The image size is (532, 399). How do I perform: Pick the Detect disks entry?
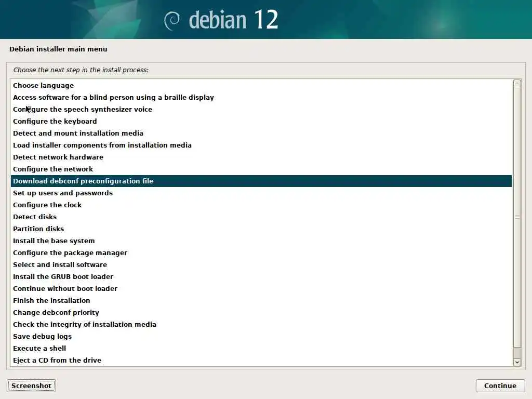(261, 217)
